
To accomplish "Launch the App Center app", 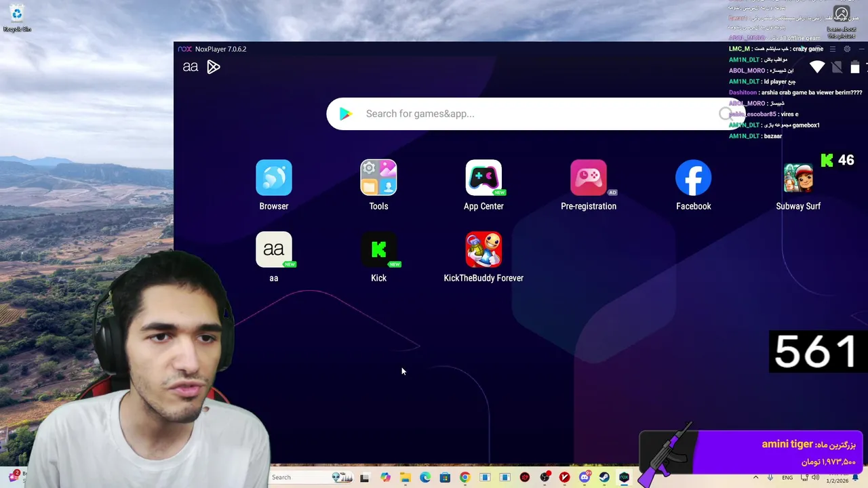I will [484, 178].
